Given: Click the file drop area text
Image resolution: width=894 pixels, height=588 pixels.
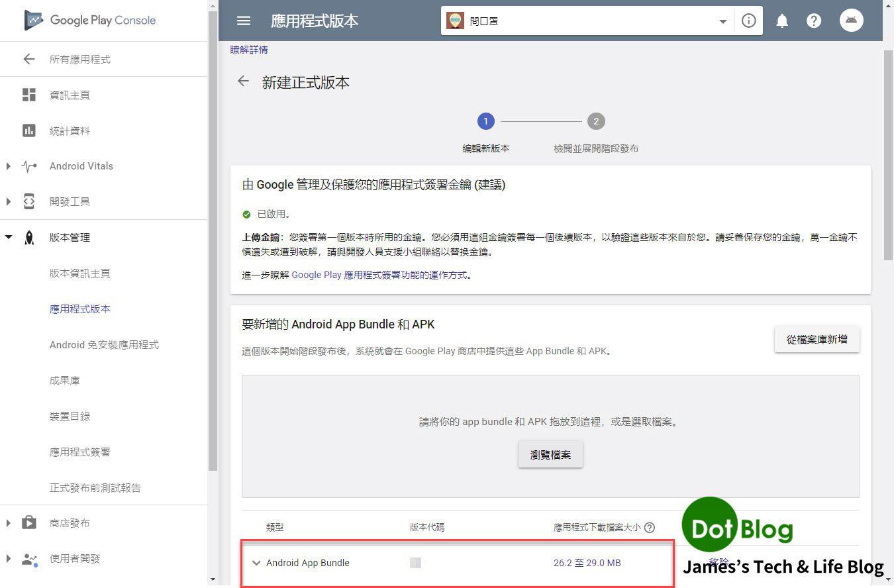Looking at the screenshot, I should click(x=550, y=422).
